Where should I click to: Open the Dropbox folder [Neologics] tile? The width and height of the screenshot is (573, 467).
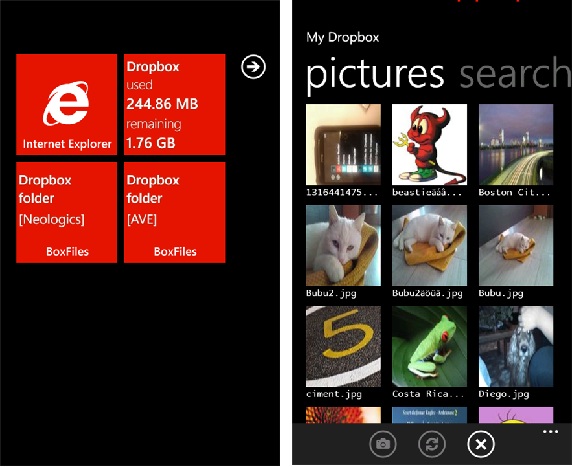tap(67, 212)
